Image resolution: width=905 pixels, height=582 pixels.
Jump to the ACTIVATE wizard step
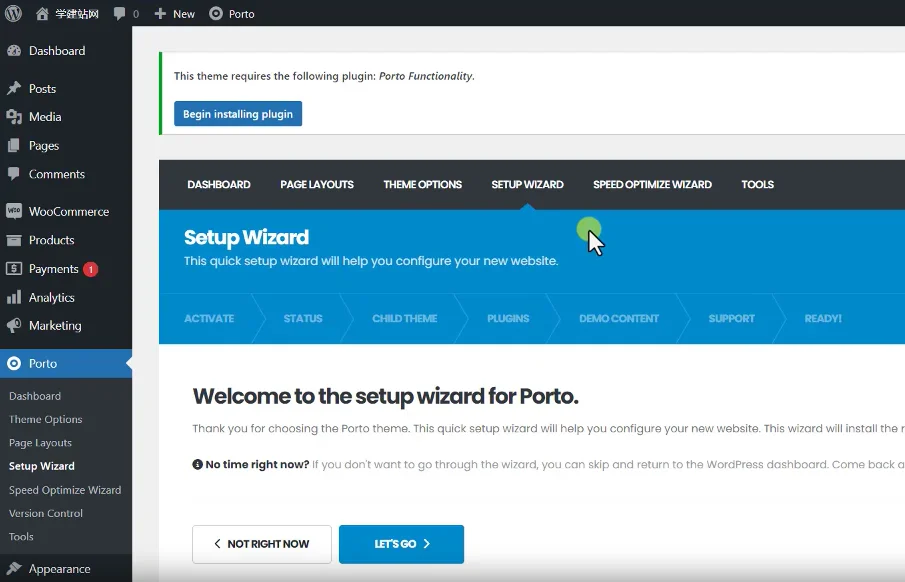(x=209, y=318)
